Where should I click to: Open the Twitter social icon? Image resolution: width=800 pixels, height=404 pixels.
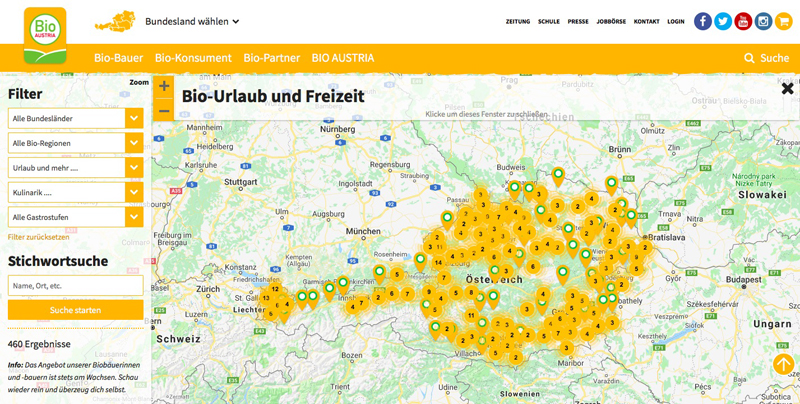[722, 21]
